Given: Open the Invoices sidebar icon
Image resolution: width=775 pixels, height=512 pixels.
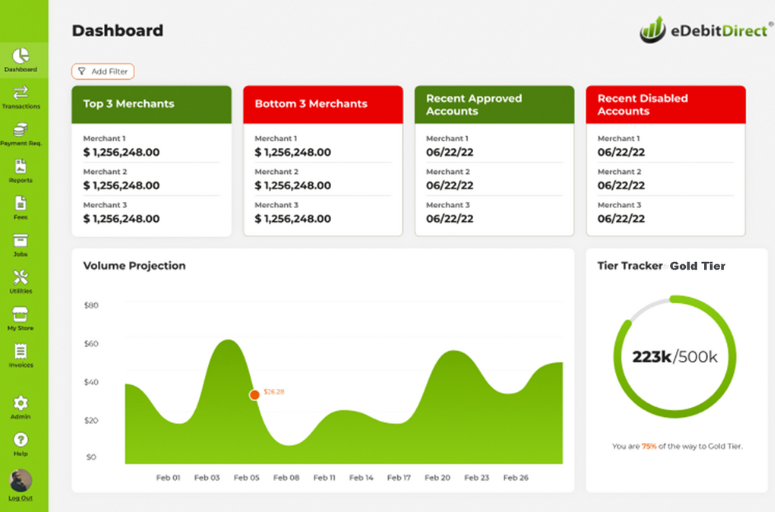Looking at the screenshot, I should (21, 352).
